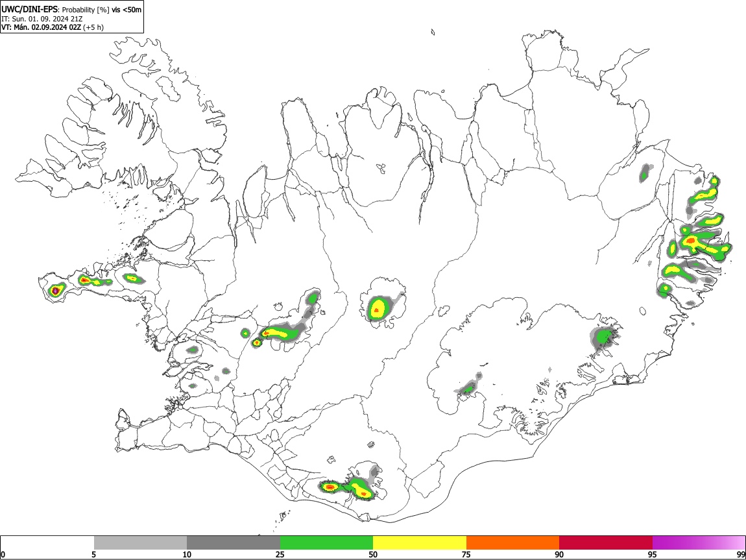This screenshot has height=560, width=746.
Task: Click the magenta 95–99% legend swatch
Action: (699, 543)
